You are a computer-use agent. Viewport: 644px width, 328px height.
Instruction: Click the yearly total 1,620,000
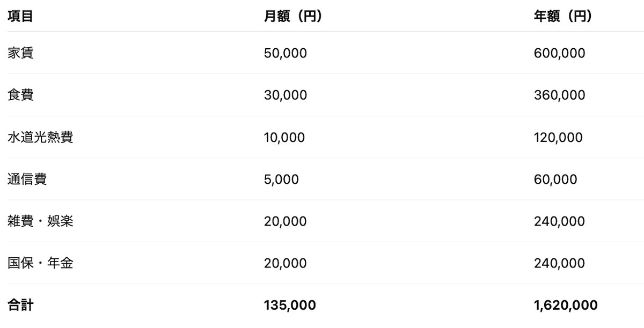(x=566, y=305)
